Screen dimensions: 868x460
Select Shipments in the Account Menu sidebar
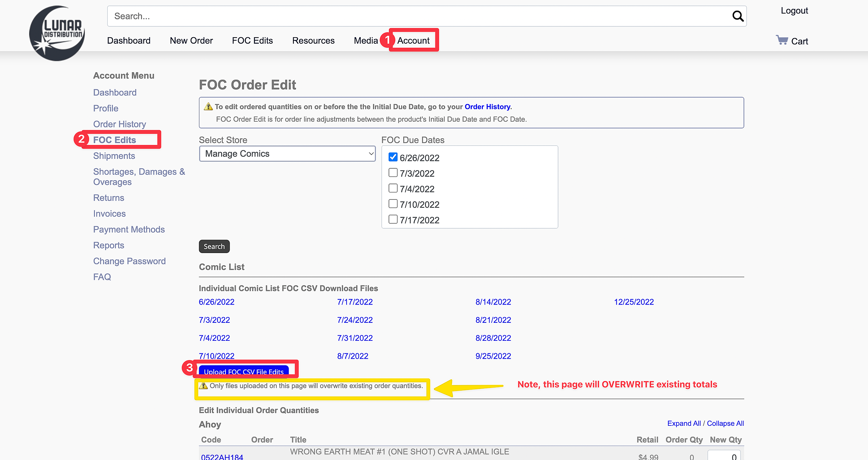114,156
